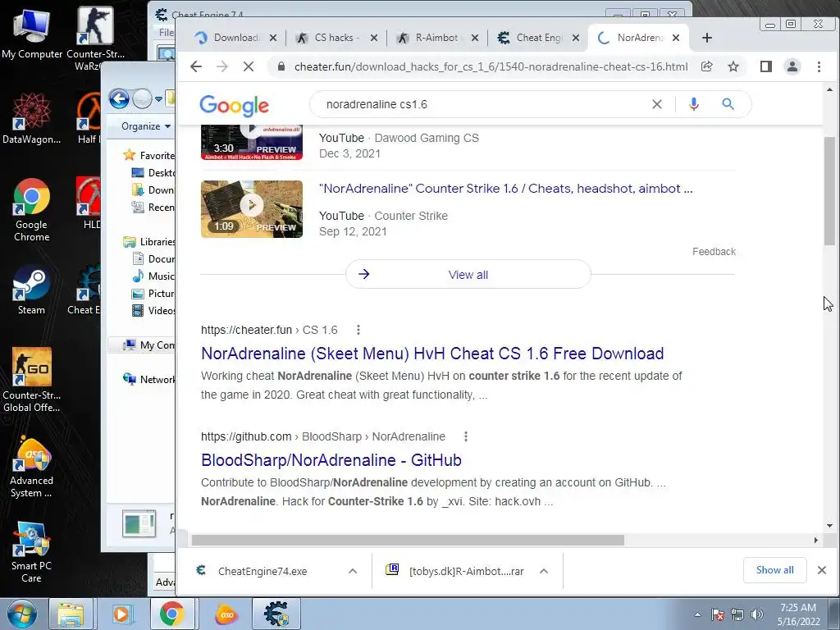Open a new Chrome tab
This screenshot has height=630, width=840.
coord(707,38)
